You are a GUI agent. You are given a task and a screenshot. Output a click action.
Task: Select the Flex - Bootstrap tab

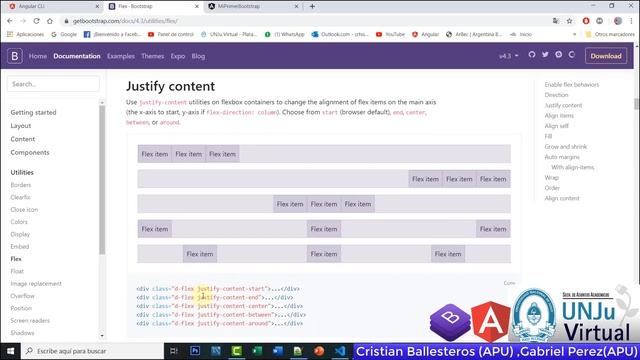point(153,6)
